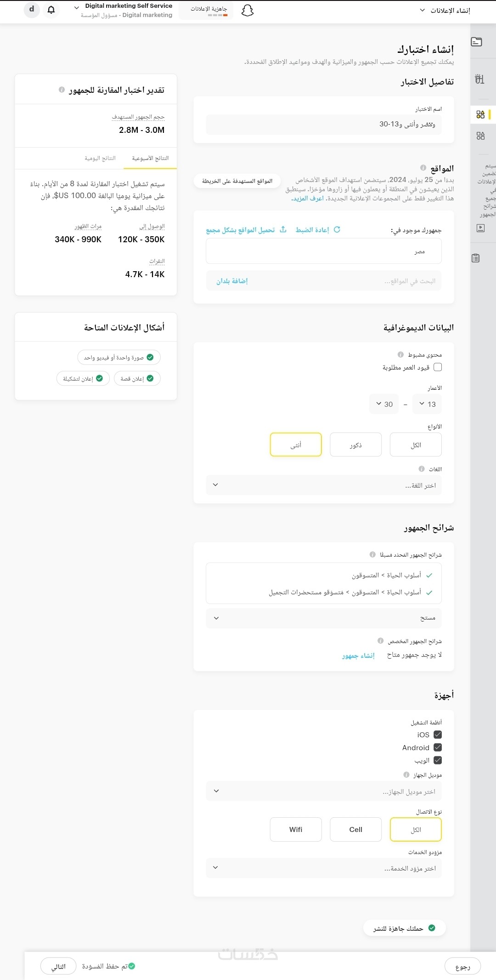Click the إنشاء جمهور link
The width and height of the screenshot is (496, 980).
(x=358, y=655)
